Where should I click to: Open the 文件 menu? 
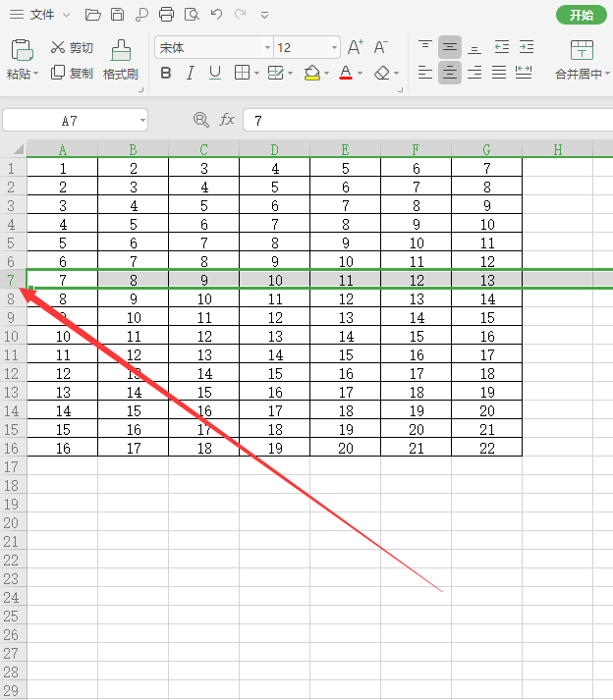41,15
